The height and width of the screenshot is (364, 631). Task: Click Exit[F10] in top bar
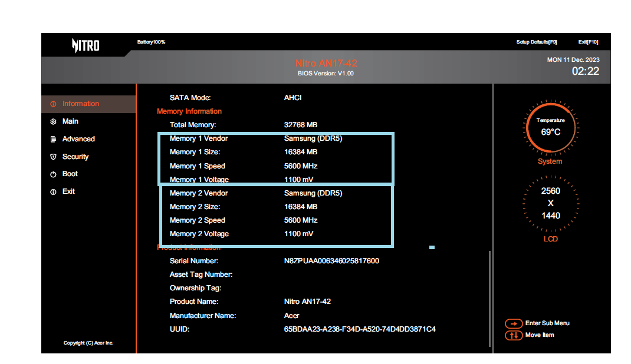coord(588,42)
